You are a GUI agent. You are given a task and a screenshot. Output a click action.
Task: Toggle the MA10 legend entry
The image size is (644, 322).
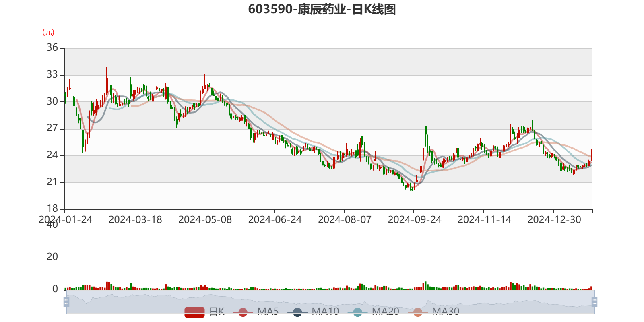(313, 312)
